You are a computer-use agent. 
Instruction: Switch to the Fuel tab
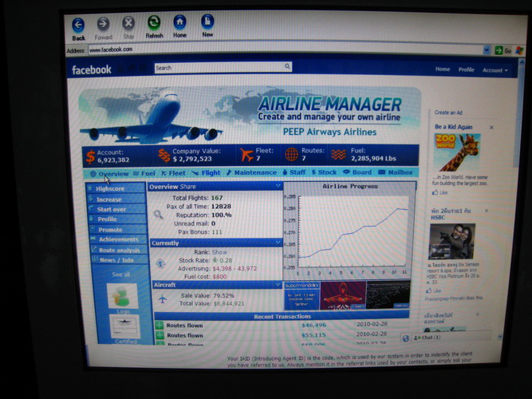[144, 173]
